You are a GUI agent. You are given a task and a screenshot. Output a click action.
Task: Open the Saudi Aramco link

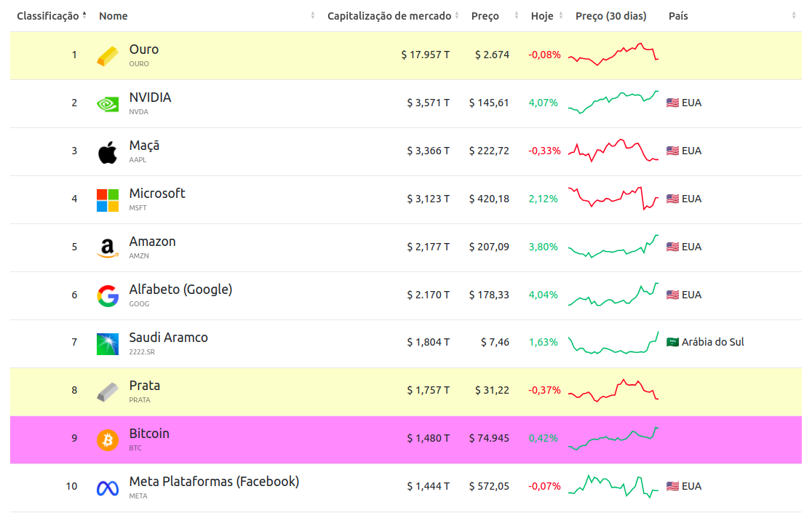point(168,338)
